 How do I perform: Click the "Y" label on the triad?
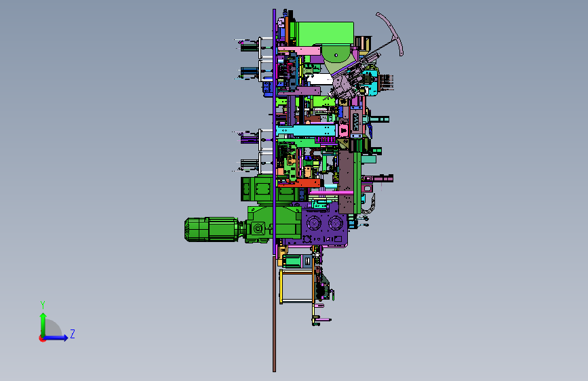click(43, 304)
